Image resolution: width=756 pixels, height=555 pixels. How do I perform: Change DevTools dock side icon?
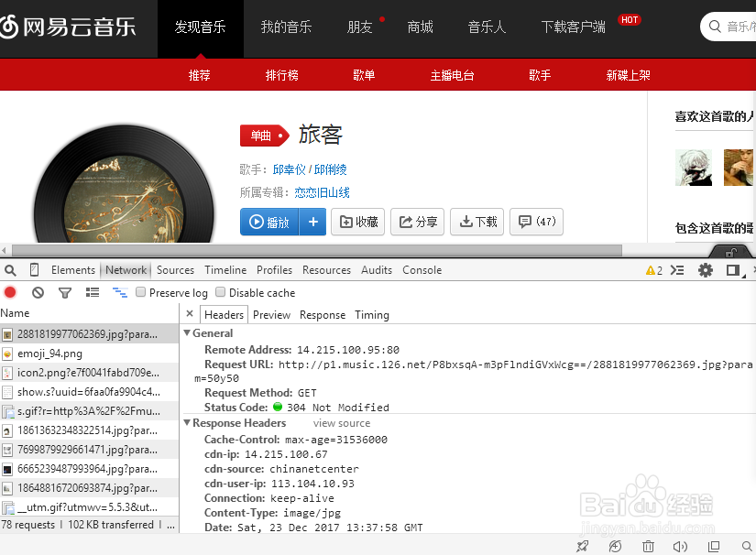pos(734,270)
